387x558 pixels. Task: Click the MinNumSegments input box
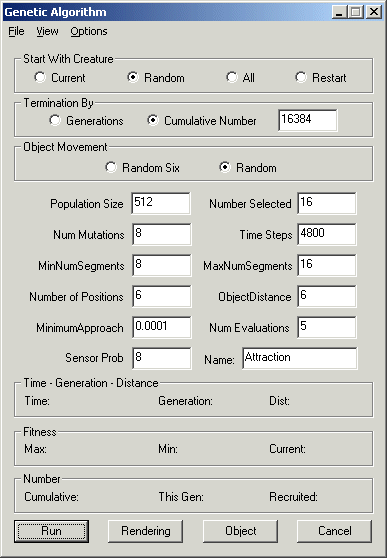[162, 265]
